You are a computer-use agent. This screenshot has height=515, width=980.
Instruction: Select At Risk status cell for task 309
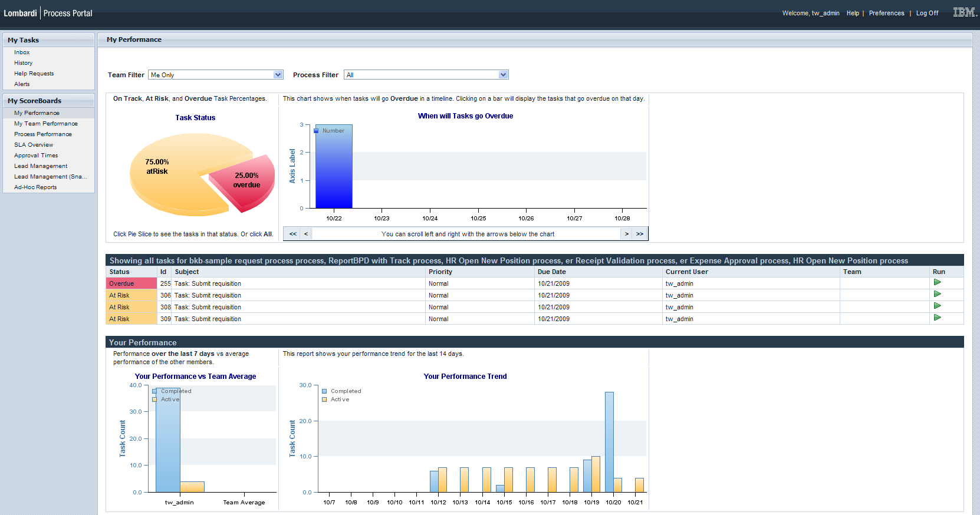[x=131, y=319]
